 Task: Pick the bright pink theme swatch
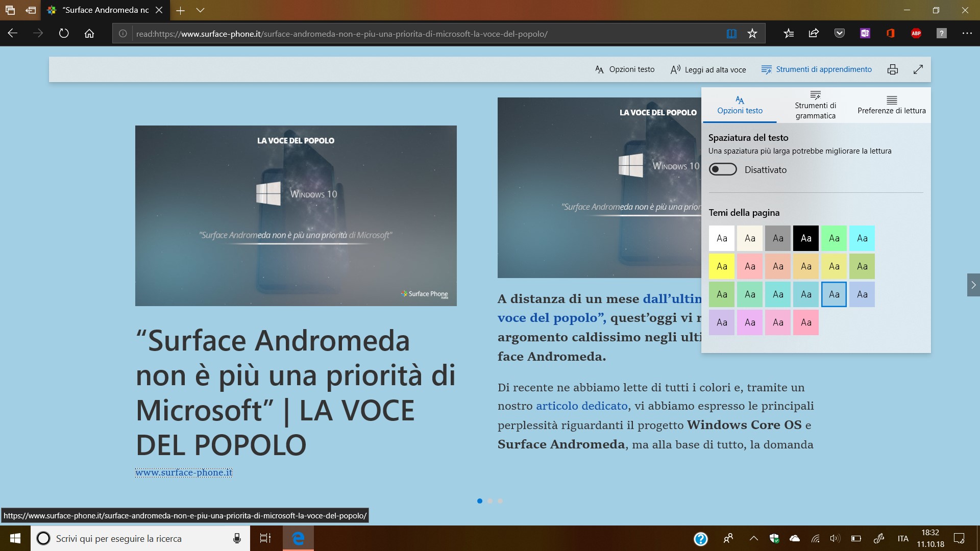pyautogui.click(x=806, y=322)
